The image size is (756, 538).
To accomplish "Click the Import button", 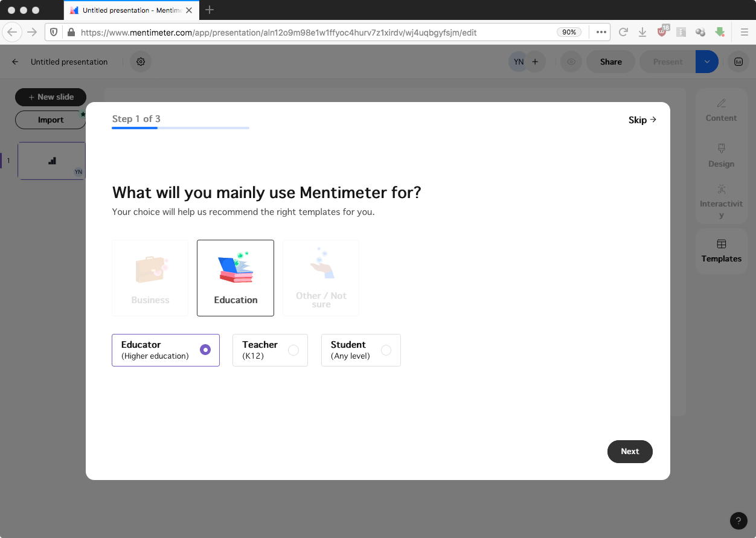I will click(x=51, y=120).
